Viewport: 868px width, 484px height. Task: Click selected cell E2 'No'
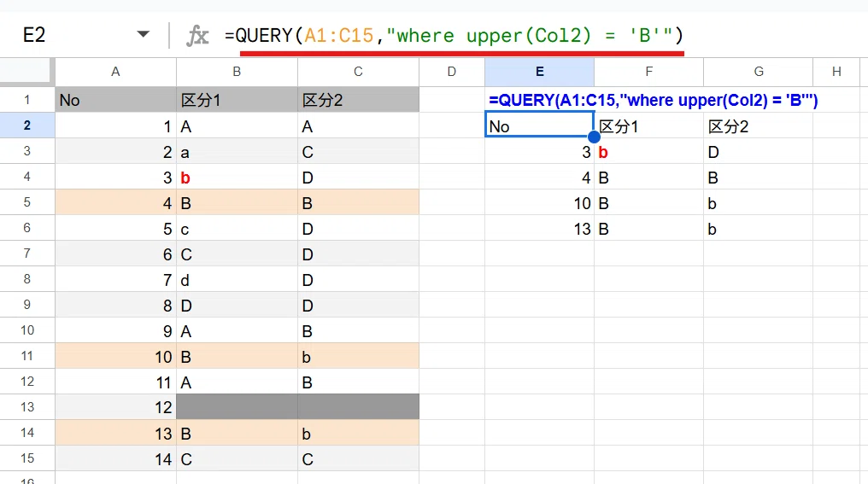(539, 125)
